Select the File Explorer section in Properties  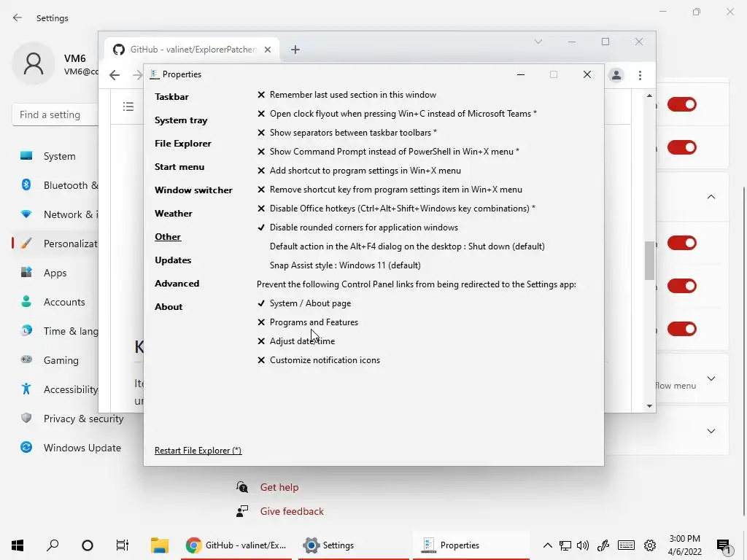click(182, 144)
